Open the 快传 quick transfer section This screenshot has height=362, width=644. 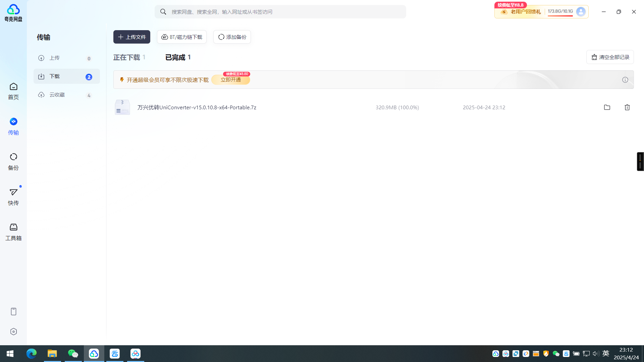coord(13,197)
